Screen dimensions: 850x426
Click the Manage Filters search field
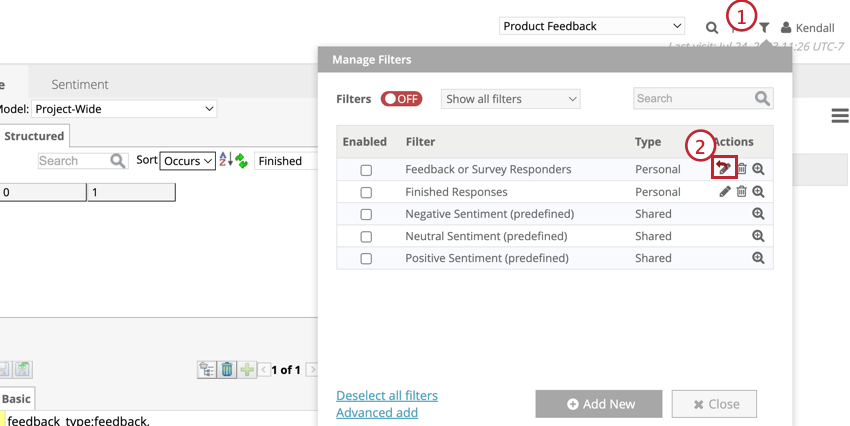[693, 99]
